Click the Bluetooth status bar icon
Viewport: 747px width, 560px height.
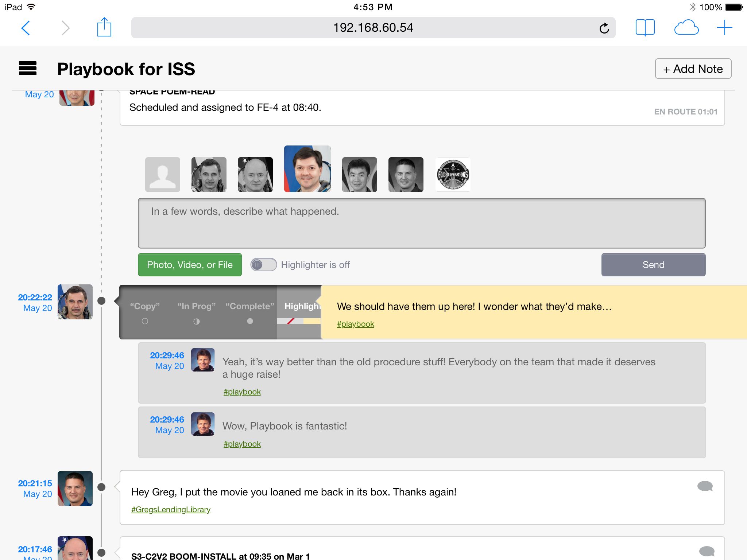tap(692, 7)
